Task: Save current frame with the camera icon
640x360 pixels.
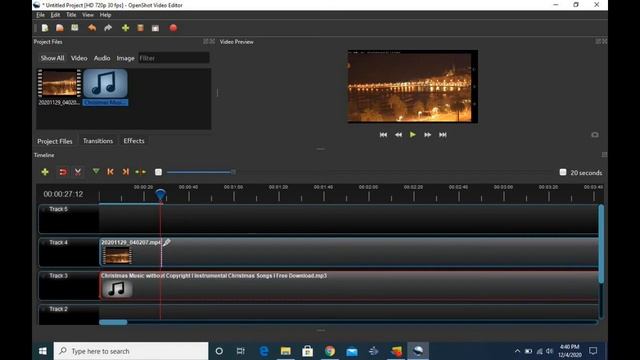Action: coord(595,135)
